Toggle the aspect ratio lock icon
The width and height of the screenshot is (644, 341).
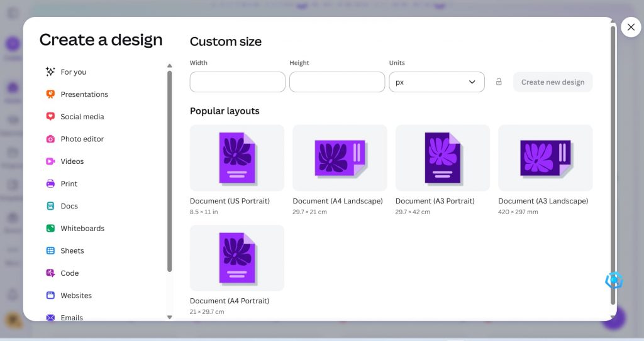coord(499,82)
